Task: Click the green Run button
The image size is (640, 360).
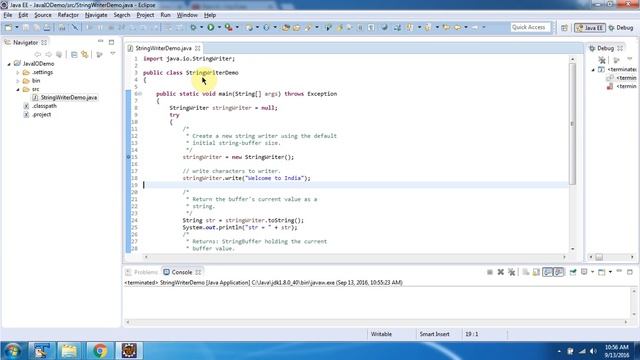Action: point(211,27)
